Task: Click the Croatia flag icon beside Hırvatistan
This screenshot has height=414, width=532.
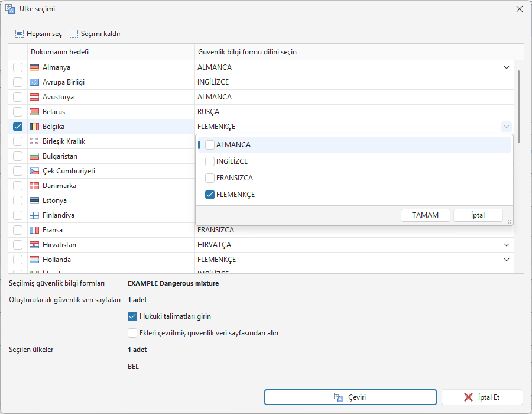Action: click(34, 245)
